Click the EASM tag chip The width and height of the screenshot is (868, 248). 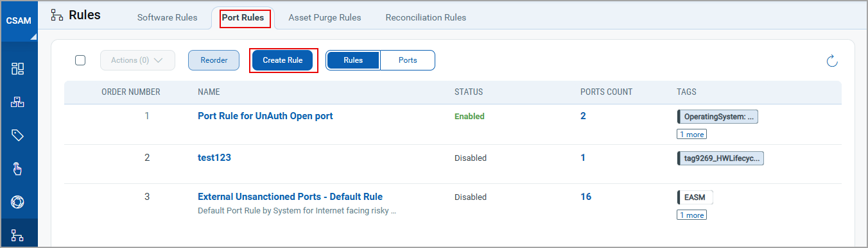click(x=695, y=197)
